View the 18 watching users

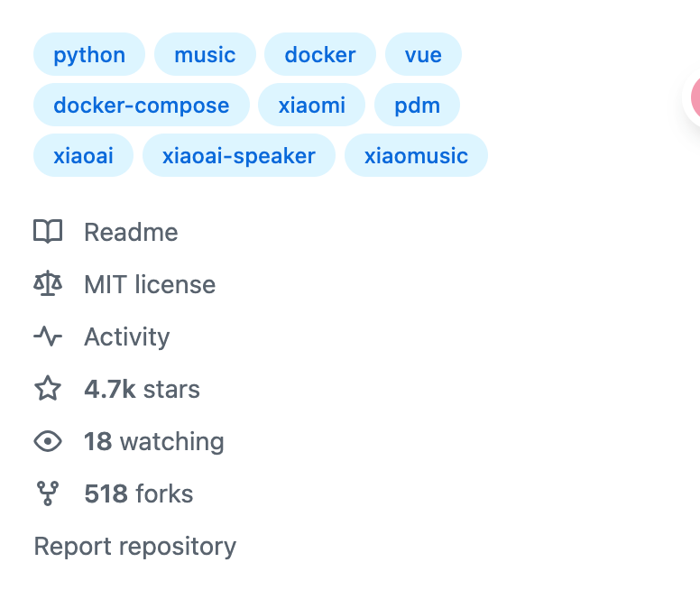coord(153,441)
